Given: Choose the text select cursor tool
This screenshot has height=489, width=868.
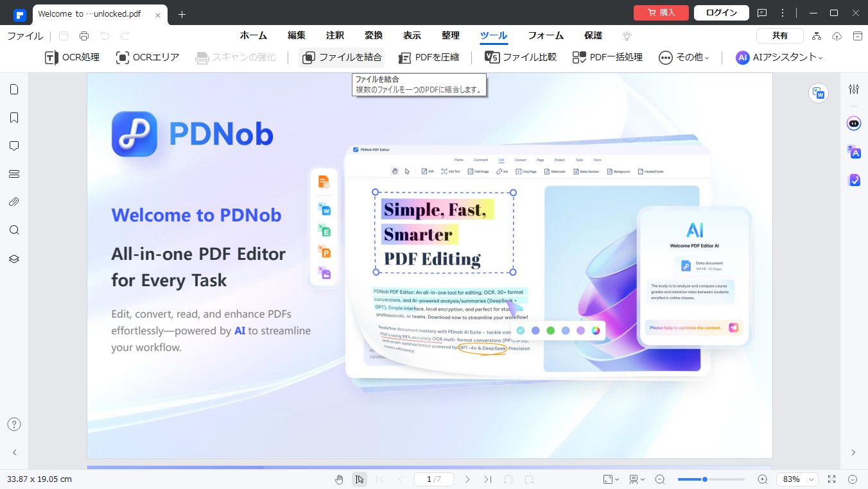Looking at the screenshot, I should 360,479.
